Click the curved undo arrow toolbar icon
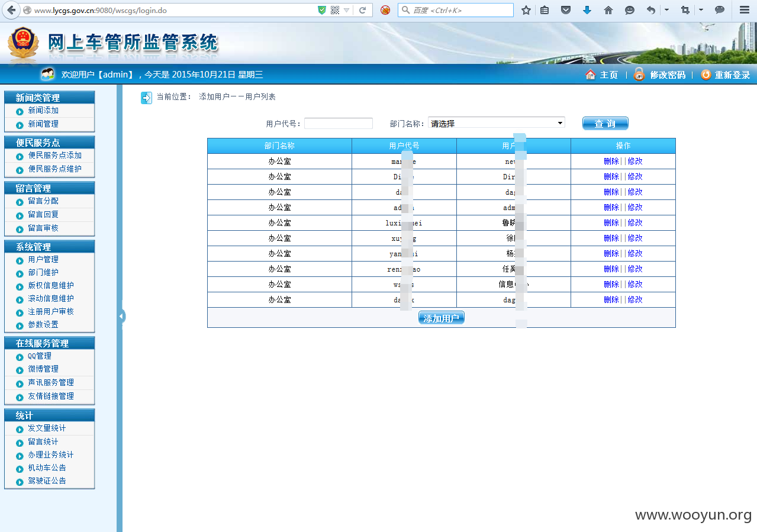 pyautogui.click(x=651, y=10)
